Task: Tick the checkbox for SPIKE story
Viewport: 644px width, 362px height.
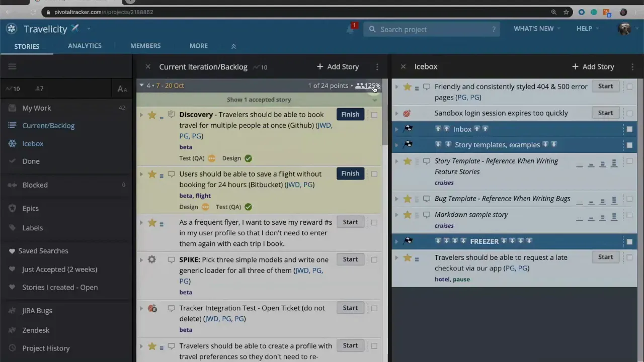Action: tap(374, 260)
